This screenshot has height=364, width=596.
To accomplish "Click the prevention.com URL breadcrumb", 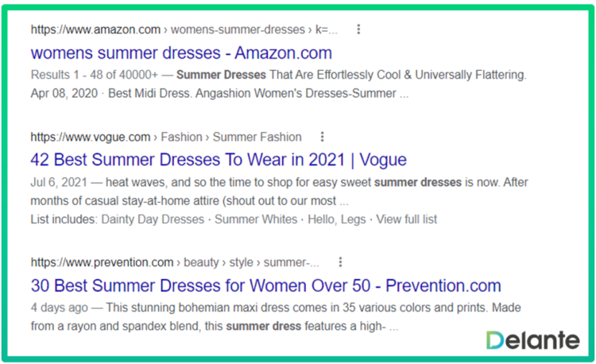I will tap(175, 262).
